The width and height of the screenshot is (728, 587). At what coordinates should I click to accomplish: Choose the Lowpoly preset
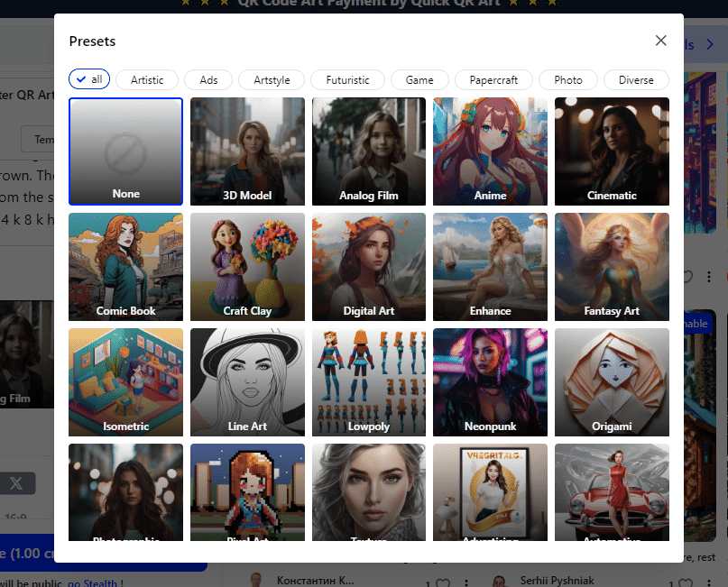pyautogui.click(x=369, y=382)
